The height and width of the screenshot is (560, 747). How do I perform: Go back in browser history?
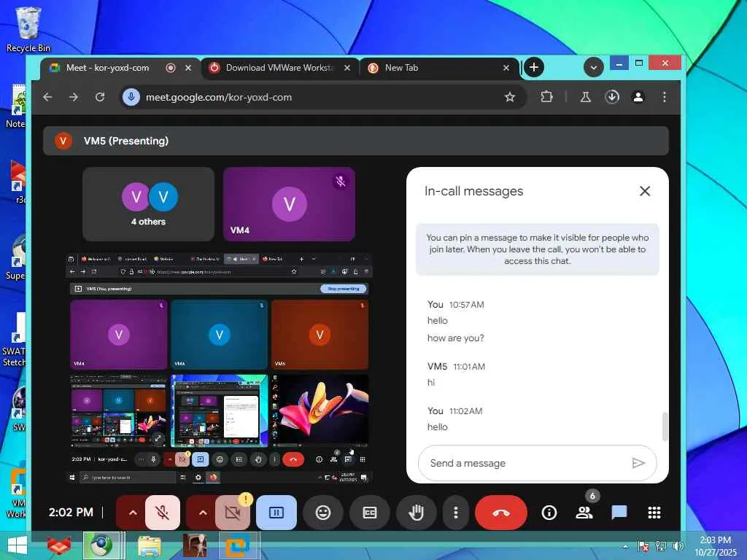tap(47, 97)
